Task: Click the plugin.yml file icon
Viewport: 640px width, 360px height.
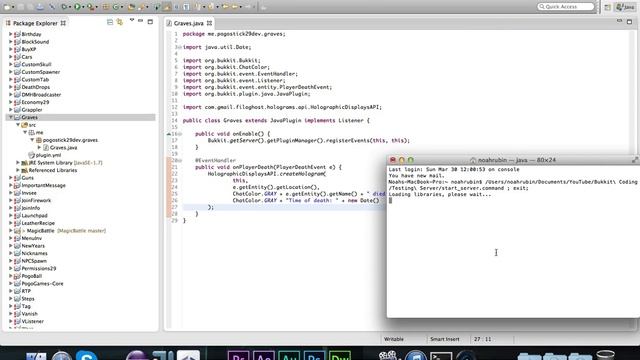Action: coord(31,155)
